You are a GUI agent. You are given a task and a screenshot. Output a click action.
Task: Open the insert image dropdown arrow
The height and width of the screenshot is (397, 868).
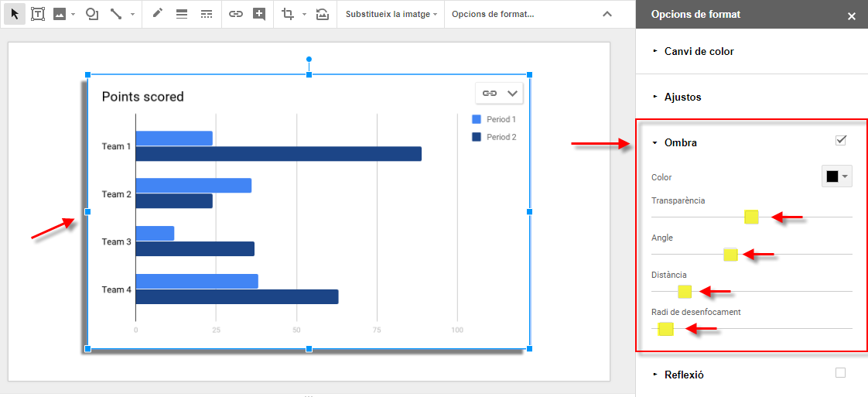[x=73, y=15]
